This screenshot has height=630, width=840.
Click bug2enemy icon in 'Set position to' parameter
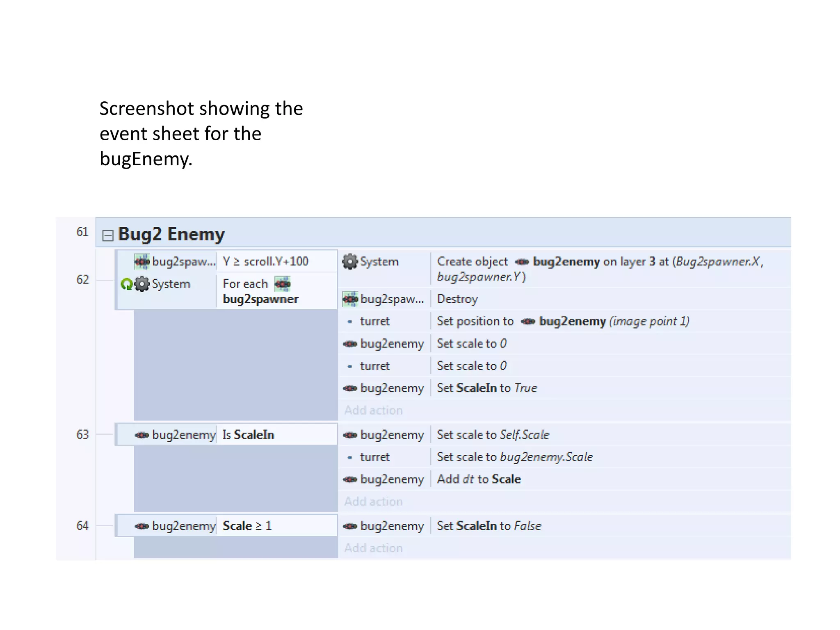coord(528,322)
